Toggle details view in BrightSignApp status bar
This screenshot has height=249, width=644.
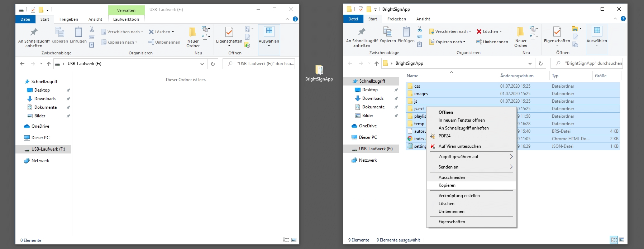point(614,240)
